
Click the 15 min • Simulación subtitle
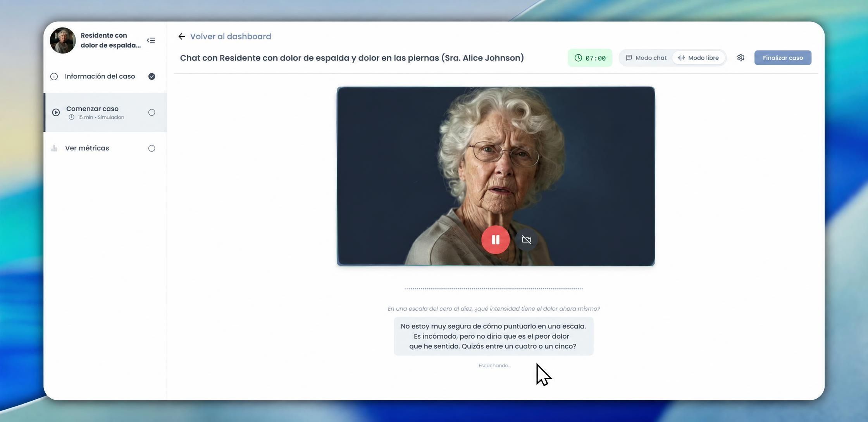tap(101, 117)
